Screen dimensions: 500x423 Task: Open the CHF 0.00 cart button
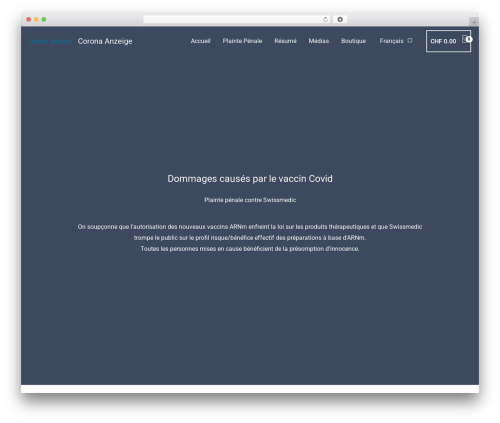[448, 41]
